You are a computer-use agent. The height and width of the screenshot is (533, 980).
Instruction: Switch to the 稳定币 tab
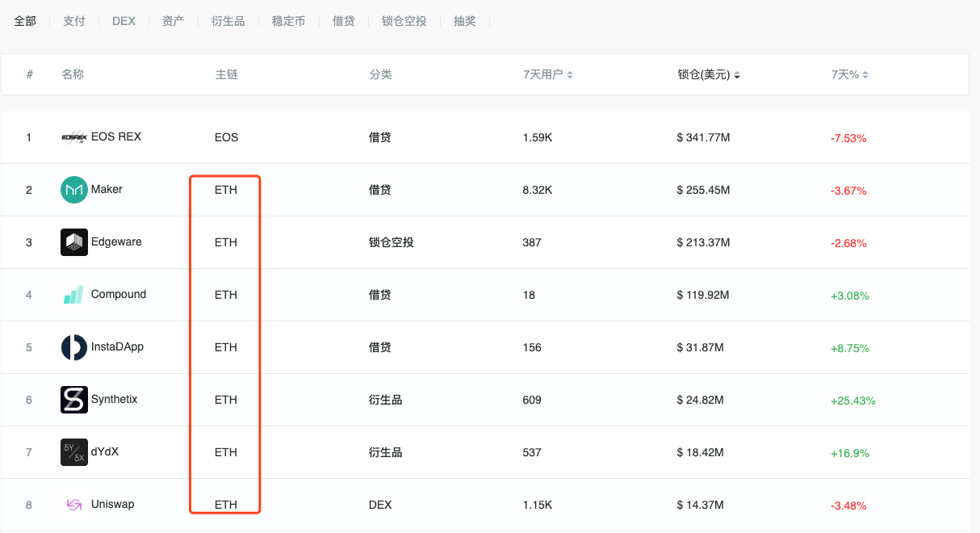click(289, 21)
